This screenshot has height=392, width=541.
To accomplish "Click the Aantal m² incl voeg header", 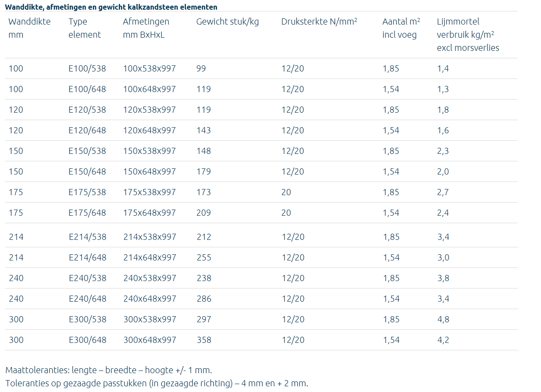I will pyautogui.click(x=401, y=28).
